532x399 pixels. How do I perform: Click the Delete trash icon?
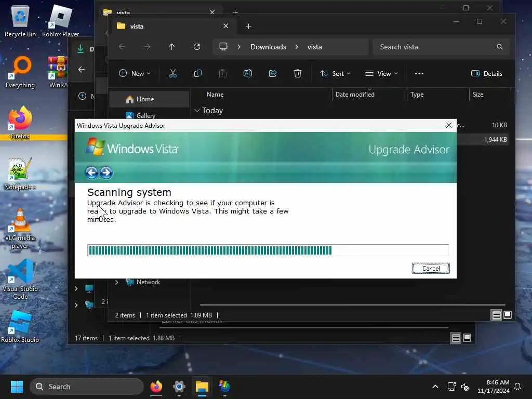[x=298, y=73]
